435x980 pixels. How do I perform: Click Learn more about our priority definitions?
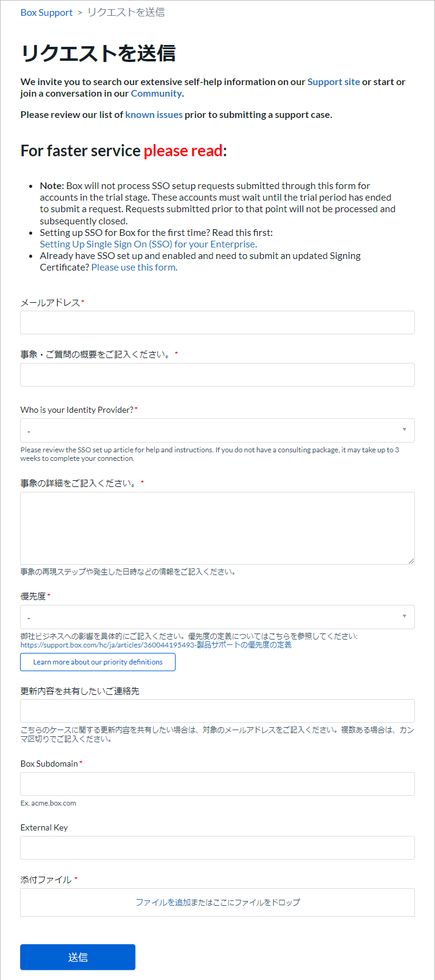pos(98,662)
